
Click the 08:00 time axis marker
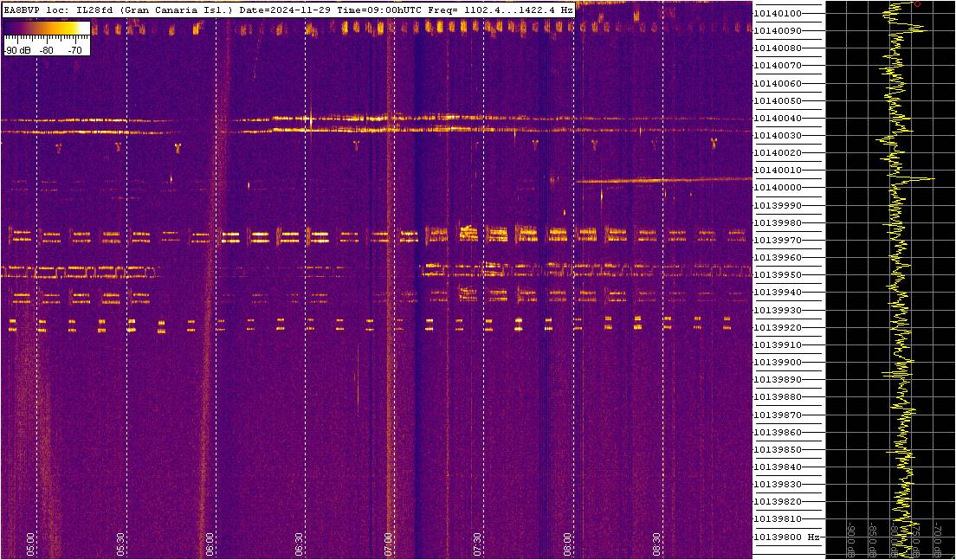(567, 543)
